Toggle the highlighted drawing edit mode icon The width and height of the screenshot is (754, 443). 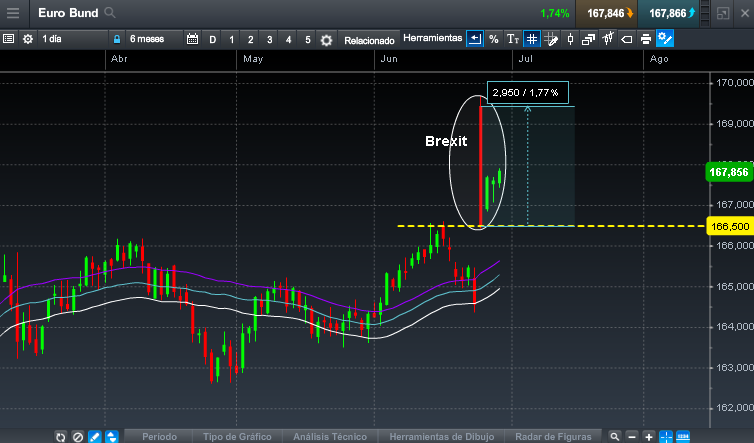665,38
